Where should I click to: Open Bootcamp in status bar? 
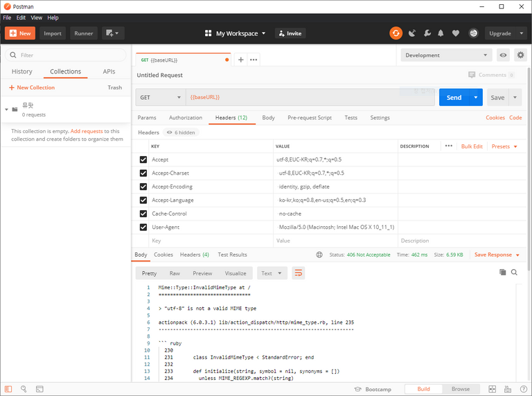click(x=373, y=389)
